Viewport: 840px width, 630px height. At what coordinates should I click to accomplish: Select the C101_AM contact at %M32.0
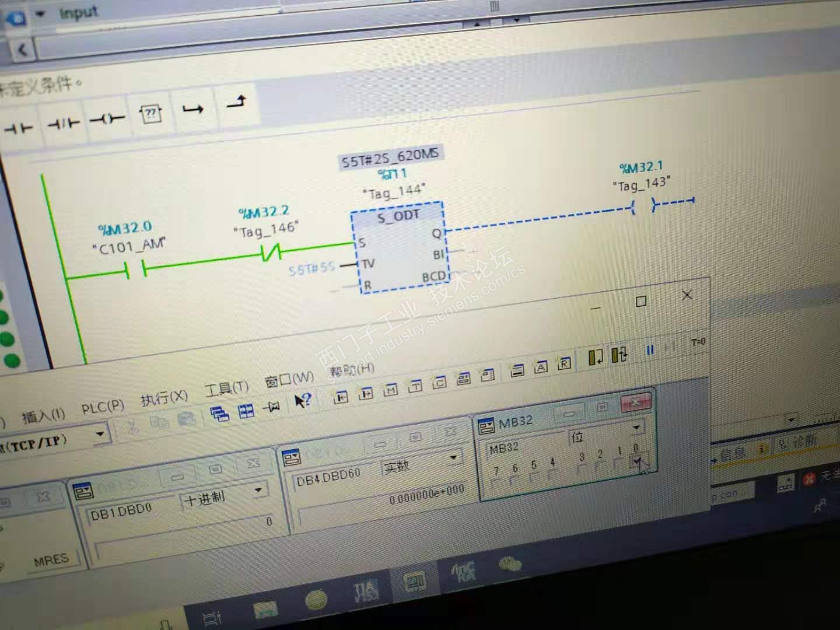point(135,270)
